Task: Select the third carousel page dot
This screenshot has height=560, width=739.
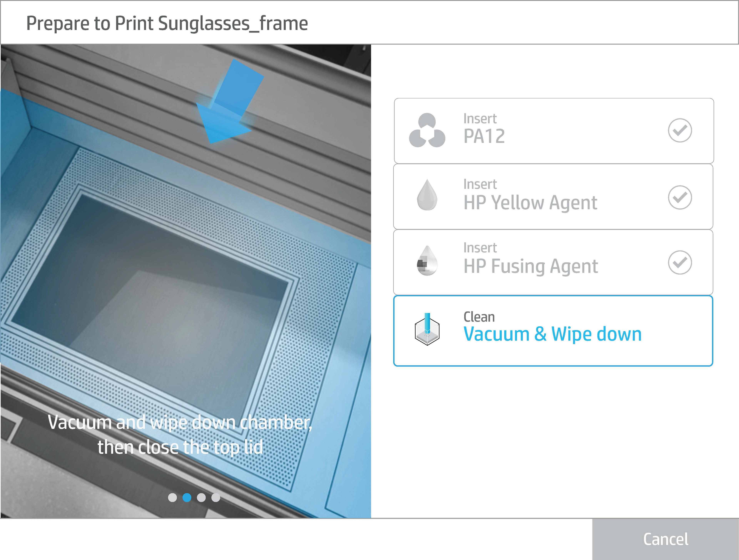Action: coord(201,497)
